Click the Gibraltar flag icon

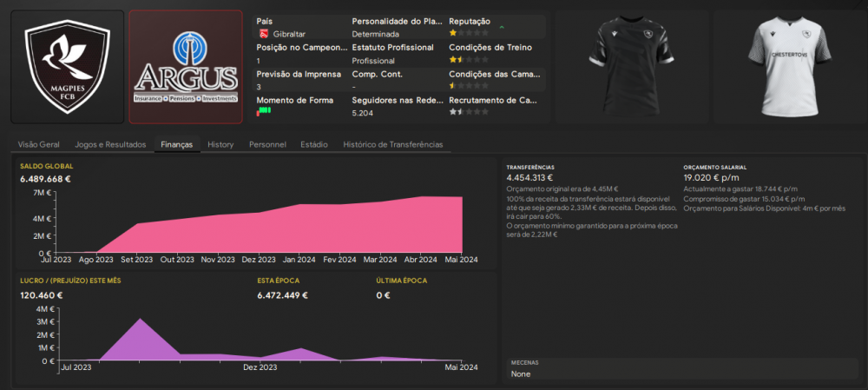tap(264, 34)
